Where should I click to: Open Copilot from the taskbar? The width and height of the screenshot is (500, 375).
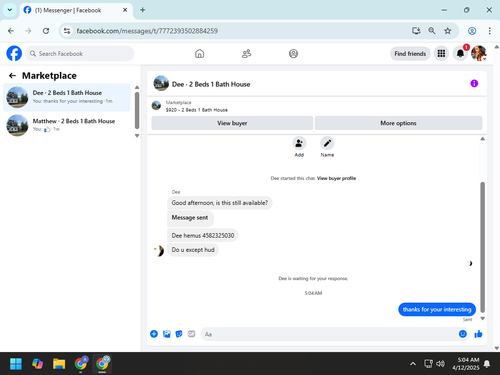(x=37, y=364)
